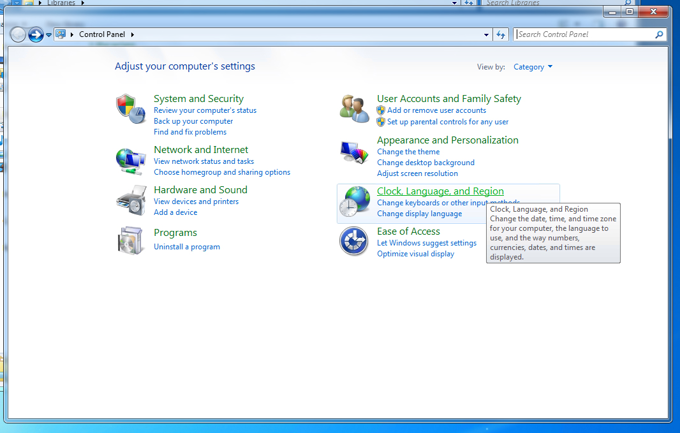
Task: Click Control Panel icon in address bar
Action: (61, 34)
